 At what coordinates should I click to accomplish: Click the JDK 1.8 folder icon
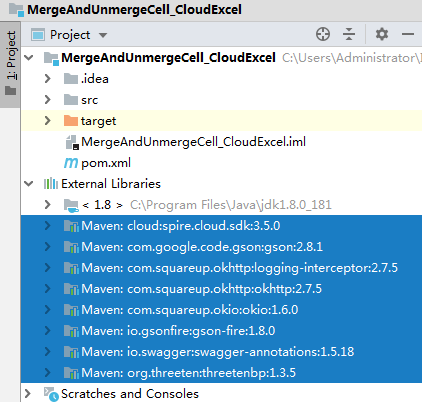71,205
